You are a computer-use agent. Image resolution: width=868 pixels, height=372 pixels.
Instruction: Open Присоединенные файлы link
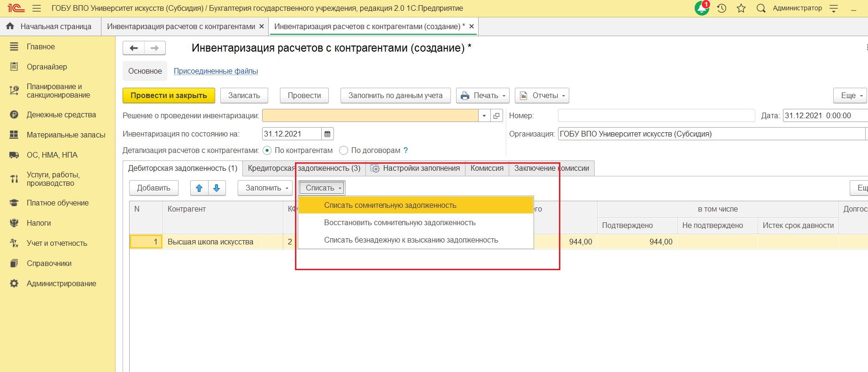pos(216,71)
